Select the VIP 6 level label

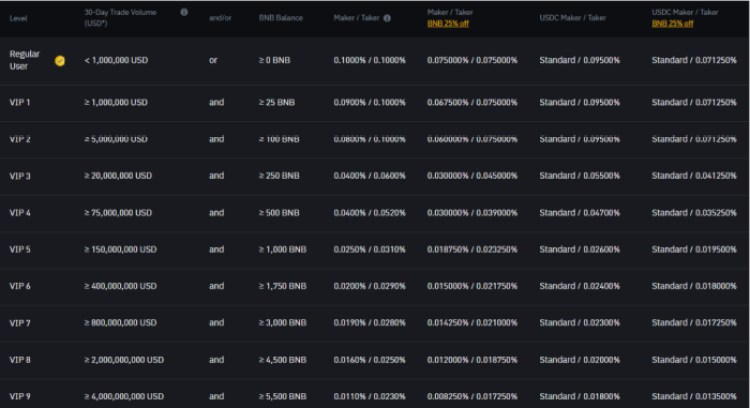tap(20, 286)
